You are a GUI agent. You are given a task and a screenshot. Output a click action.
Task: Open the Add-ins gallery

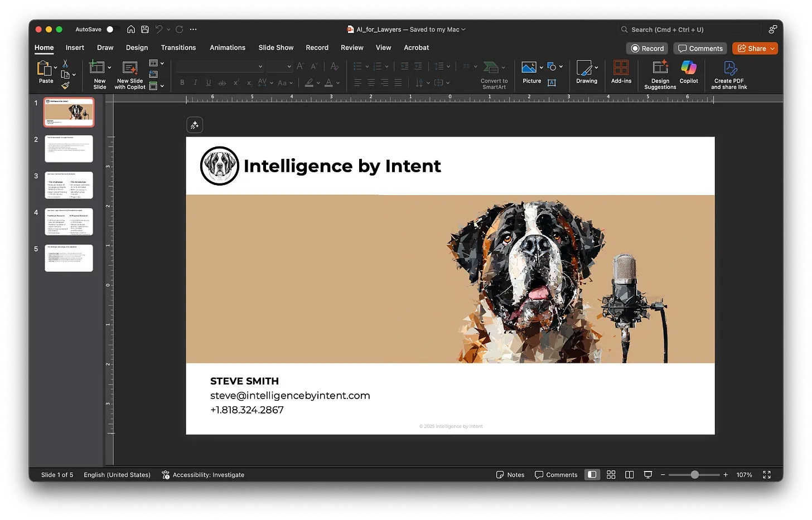click(621, 69)
